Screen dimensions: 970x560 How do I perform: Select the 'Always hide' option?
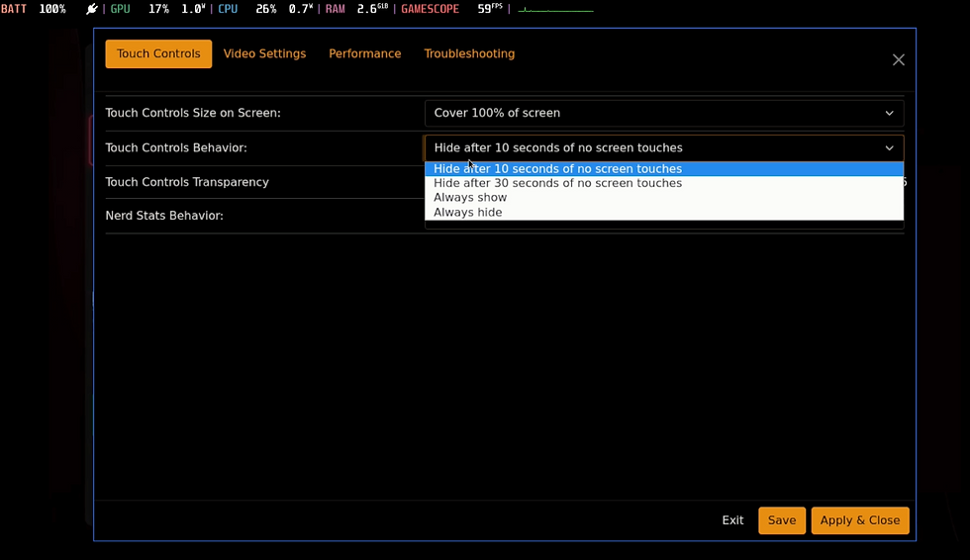664,212
